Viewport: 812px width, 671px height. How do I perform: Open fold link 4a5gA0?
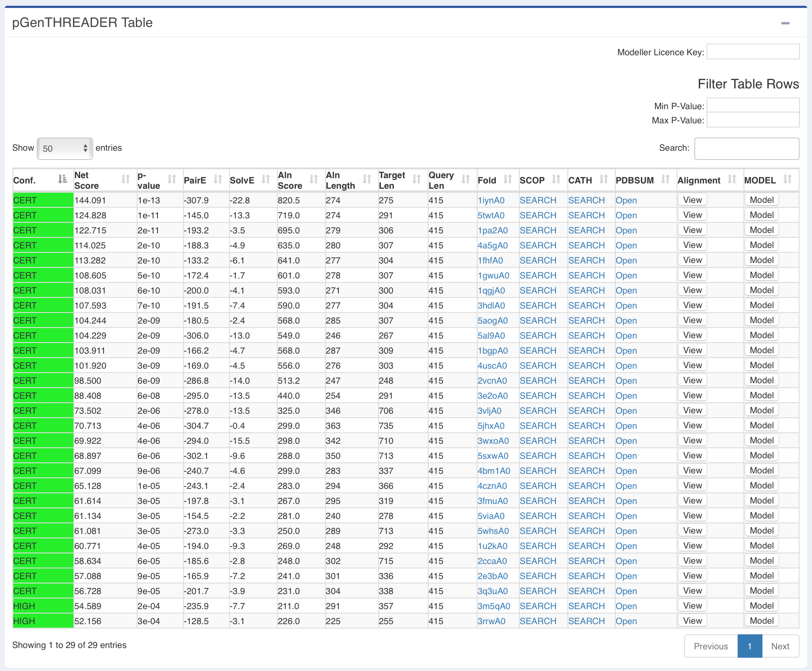pos(493,245)
